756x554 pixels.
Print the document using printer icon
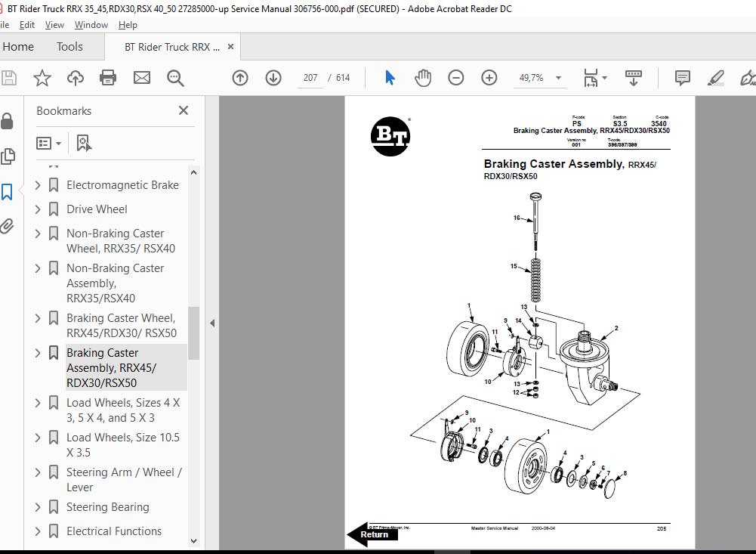[x=108, y=78]
